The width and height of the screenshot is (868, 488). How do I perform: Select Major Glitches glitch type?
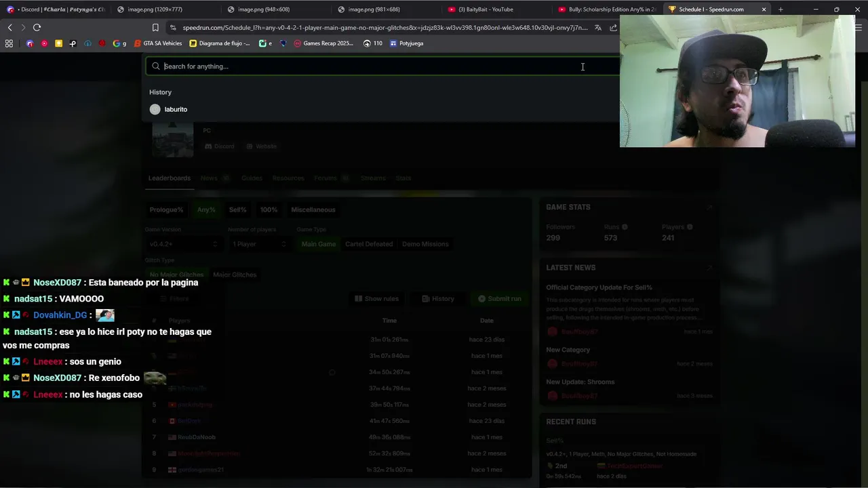[x=235, y=274]
